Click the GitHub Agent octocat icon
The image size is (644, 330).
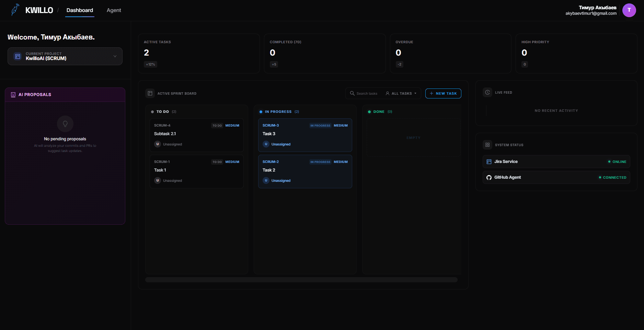coord(489,177)
